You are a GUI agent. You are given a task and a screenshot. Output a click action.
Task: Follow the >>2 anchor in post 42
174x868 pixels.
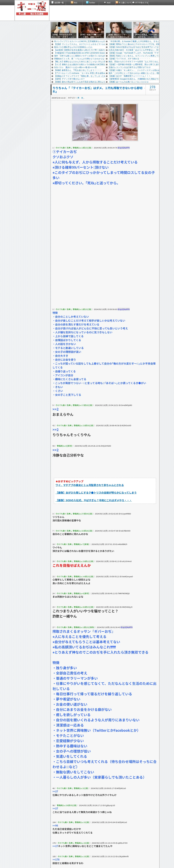pos(55,430)
